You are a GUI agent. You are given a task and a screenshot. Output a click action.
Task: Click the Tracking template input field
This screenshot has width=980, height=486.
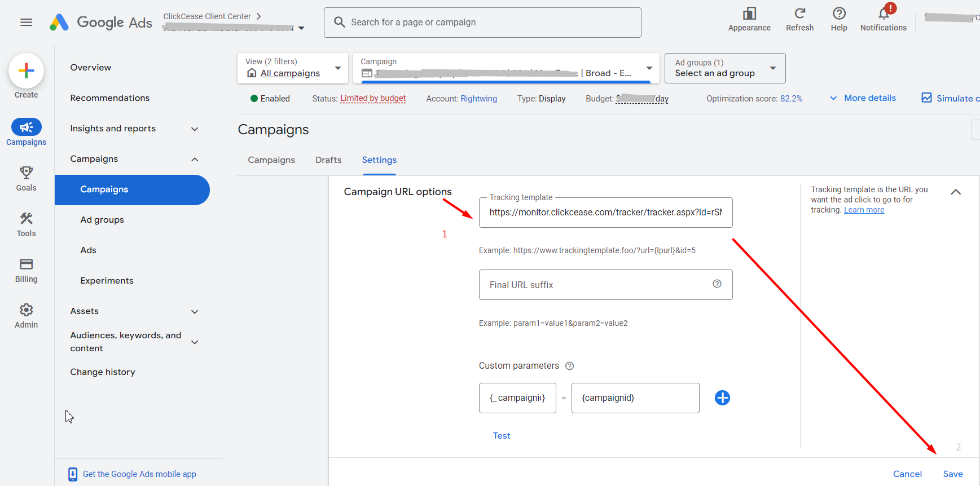606,213
